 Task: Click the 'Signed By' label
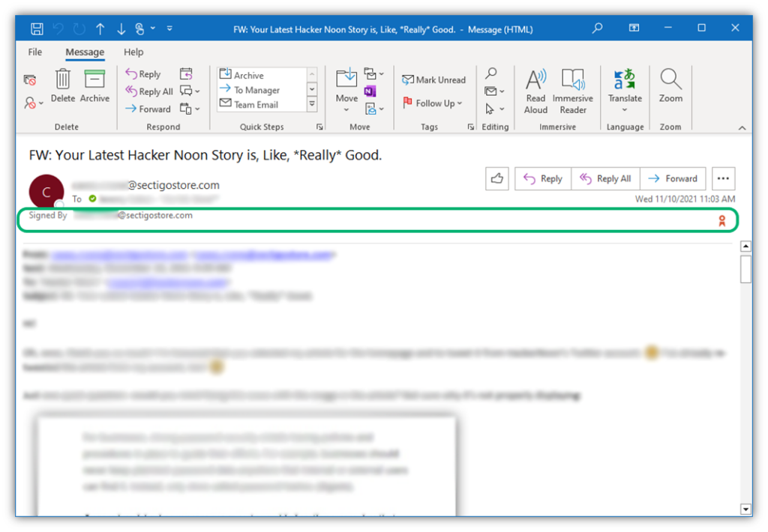48,215
